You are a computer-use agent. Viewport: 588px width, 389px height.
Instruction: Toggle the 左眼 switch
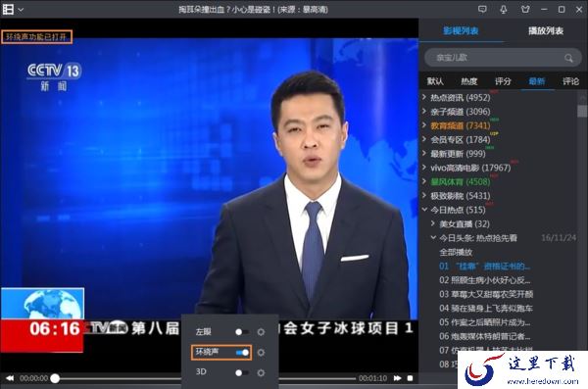coord(241,332)
